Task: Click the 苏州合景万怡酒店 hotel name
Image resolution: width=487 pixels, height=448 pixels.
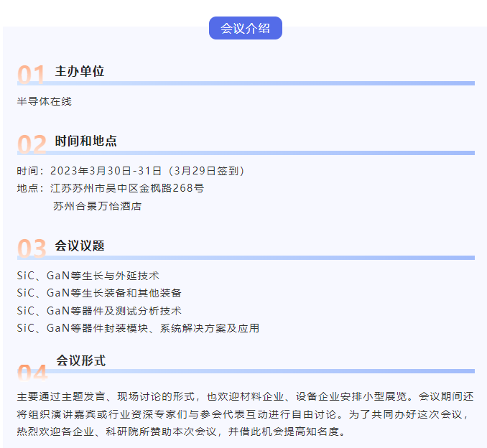Action: (x=97, y=207)
